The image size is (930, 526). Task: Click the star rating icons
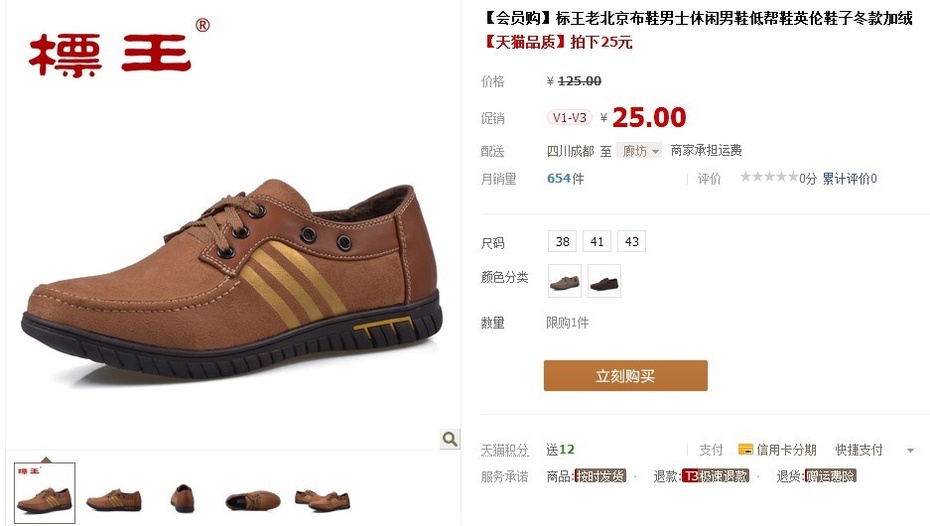pyautogui.click(x=769, y=177)
